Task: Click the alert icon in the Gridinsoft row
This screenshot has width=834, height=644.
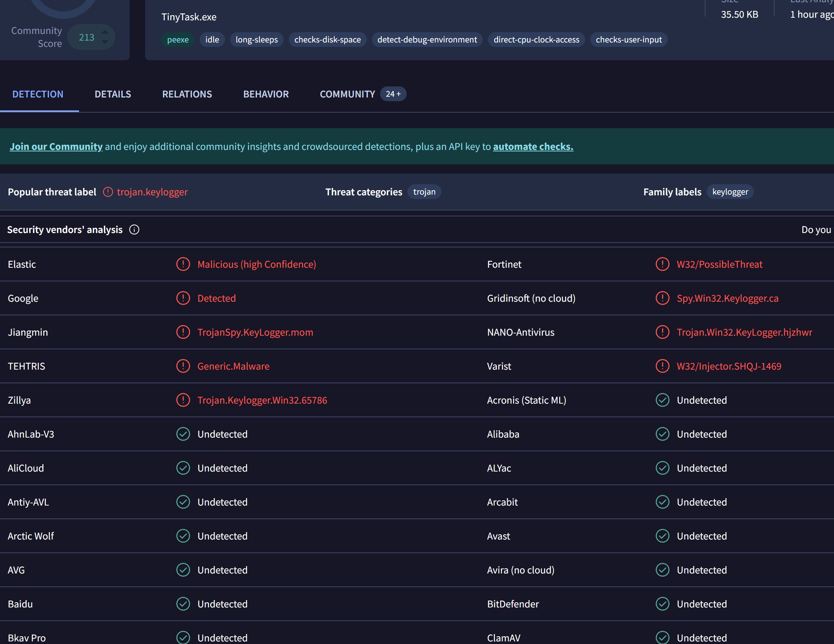Action: (x=663, y=298)
